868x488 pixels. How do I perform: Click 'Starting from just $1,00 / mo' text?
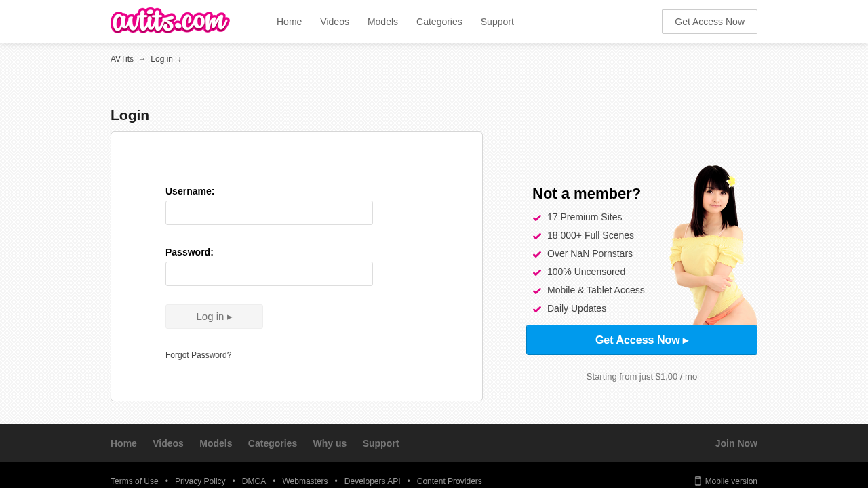point(642,377)
